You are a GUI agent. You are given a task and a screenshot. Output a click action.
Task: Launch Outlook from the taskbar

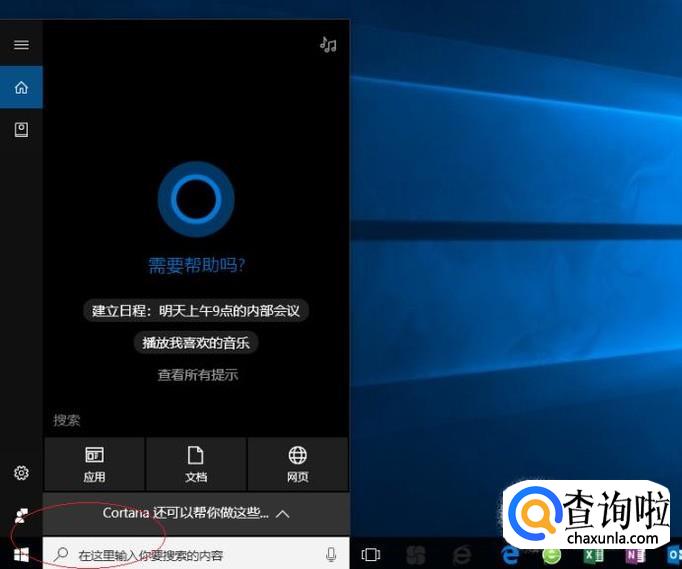click(x=674, y=555)
